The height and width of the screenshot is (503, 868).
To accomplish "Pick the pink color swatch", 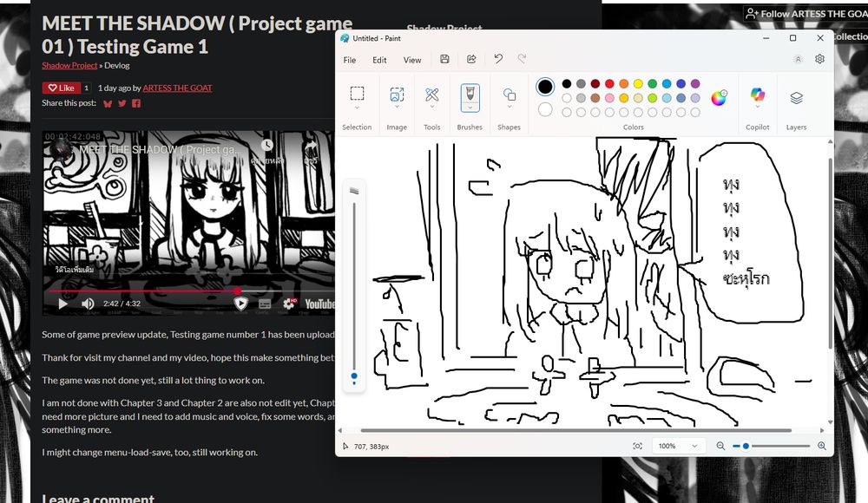I will tap(609, 98).
